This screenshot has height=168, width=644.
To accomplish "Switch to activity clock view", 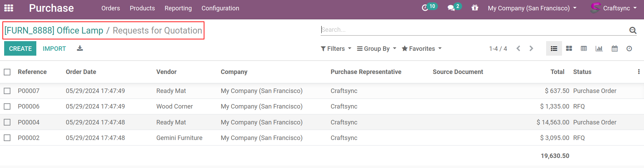I will 629,49.
